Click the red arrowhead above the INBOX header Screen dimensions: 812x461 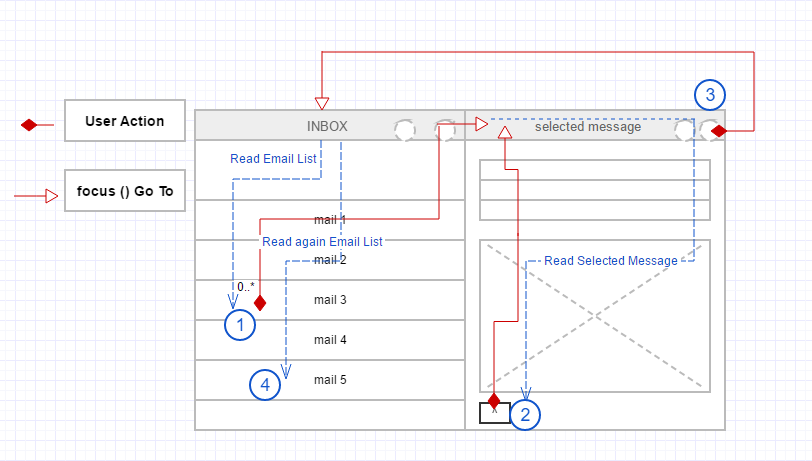pyautogui.click(x=321, y=102)
